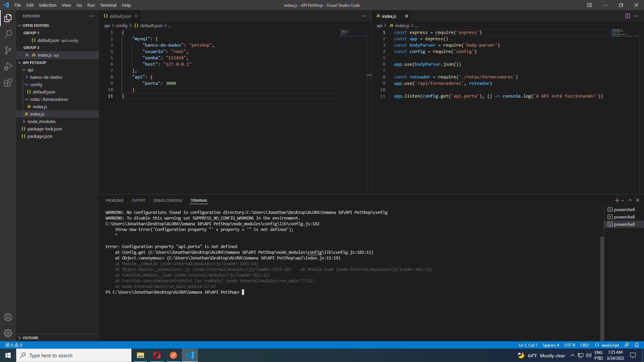Toggle split editor button
The width and height of the screenshot is (644, 362).
point(628,16)
